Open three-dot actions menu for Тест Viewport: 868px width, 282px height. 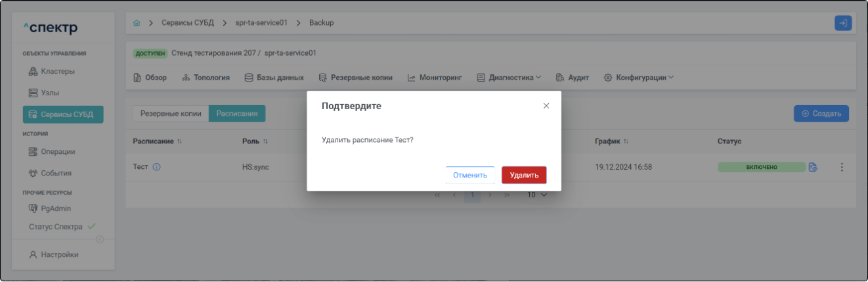[x=842, y=167]
